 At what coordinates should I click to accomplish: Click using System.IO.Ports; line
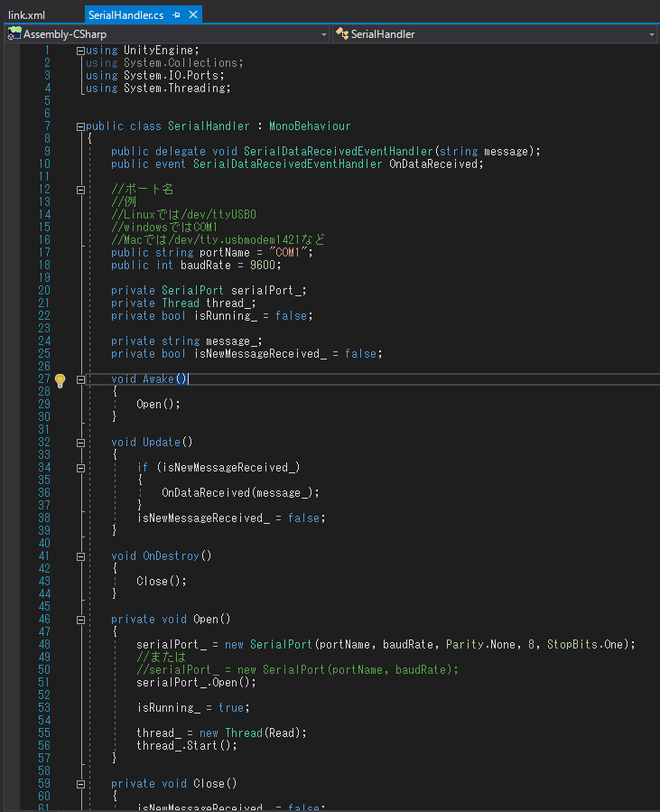pyautogui.click(x=155, y=75)
